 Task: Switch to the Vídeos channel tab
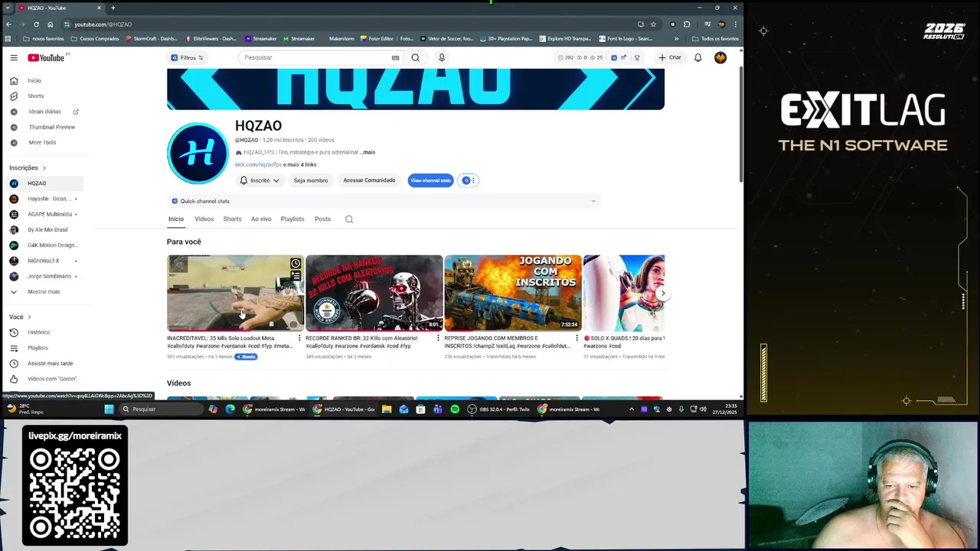coord(204,219)
